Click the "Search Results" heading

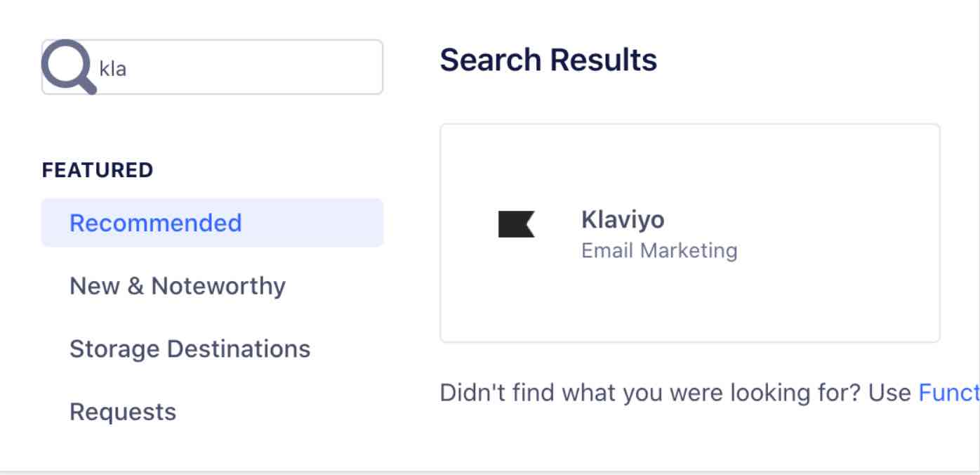549,59
